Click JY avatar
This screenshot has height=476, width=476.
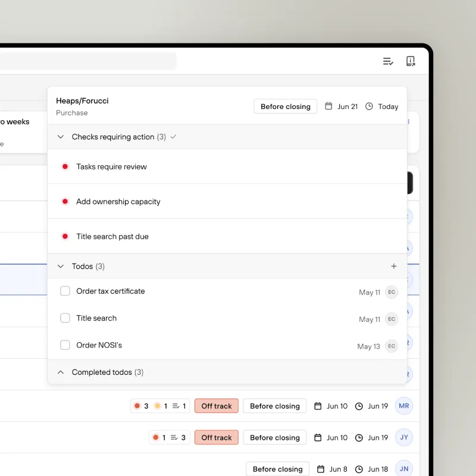point(404,437)
